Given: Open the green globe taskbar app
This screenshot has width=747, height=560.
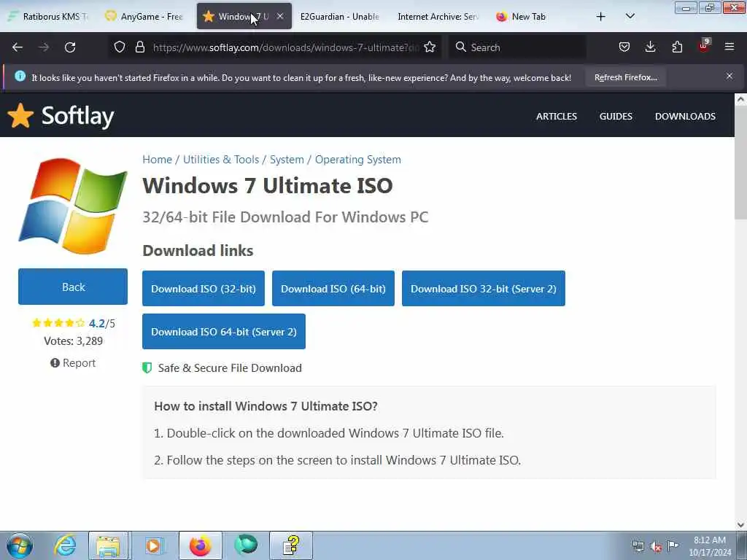Looking at the screenshot, I should (246, 545).
